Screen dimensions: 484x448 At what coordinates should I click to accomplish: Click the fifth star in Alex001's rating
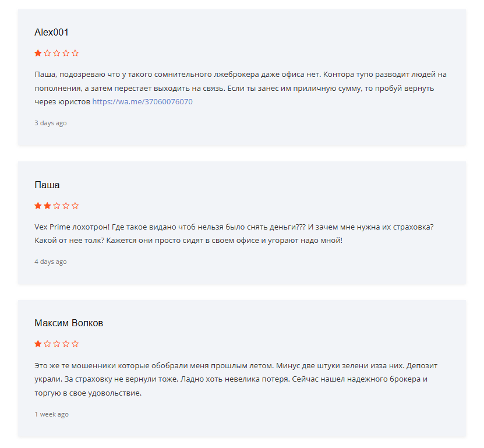tap(75, 53)
